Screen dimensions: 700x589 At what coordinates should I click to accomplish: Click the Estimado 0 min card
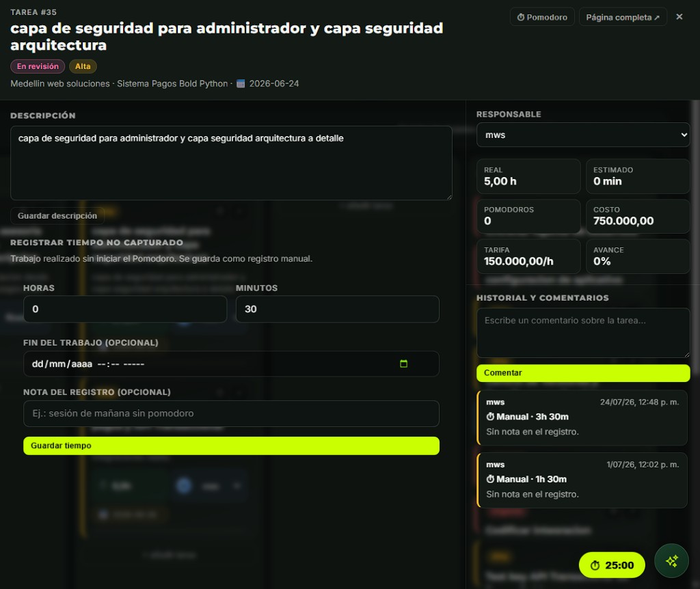(x=638, y=176)
